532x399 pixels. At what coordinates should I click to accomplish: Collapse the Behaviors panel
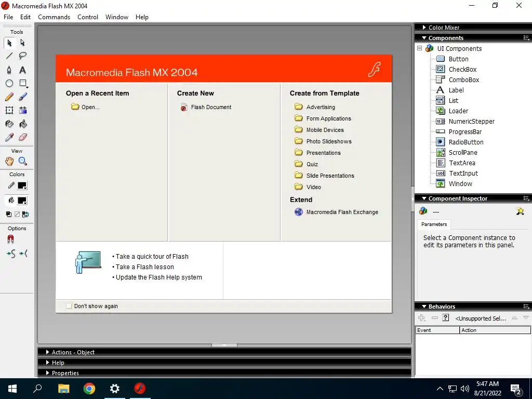[424, 307]
